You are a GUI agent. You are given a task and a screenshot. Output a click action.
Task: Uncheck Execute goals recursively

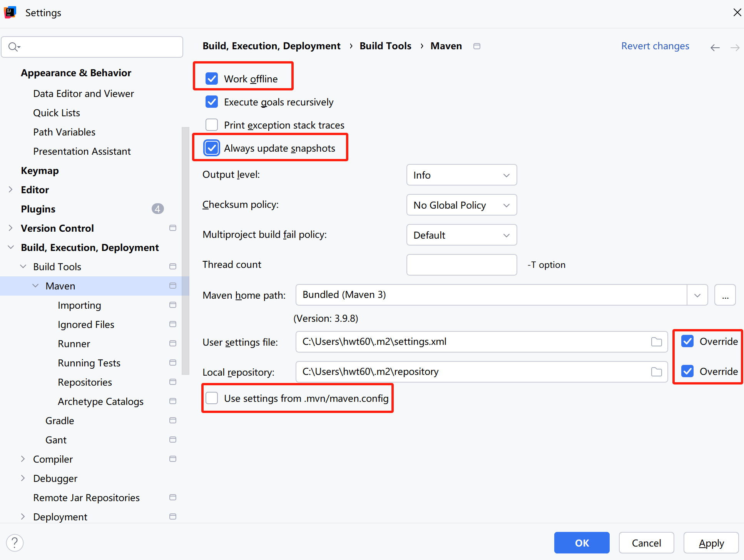click(x=212, y=102)
